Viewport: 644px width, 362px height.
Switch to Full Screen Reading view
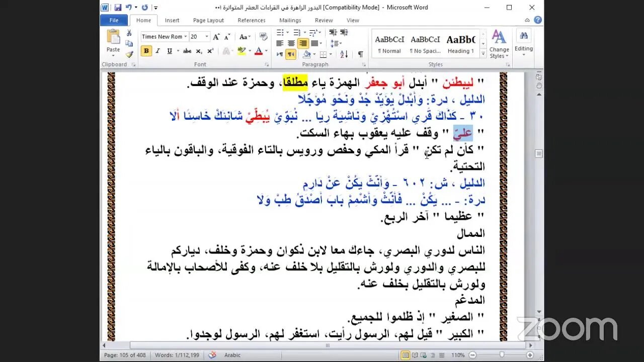[416, 355]
